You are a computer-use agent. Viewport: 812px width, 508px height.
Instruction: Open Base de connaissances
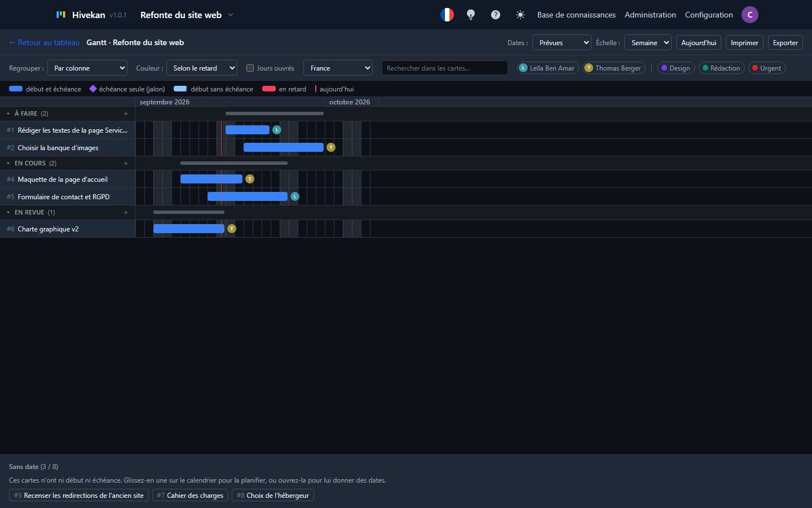click(x=576, y=15)
